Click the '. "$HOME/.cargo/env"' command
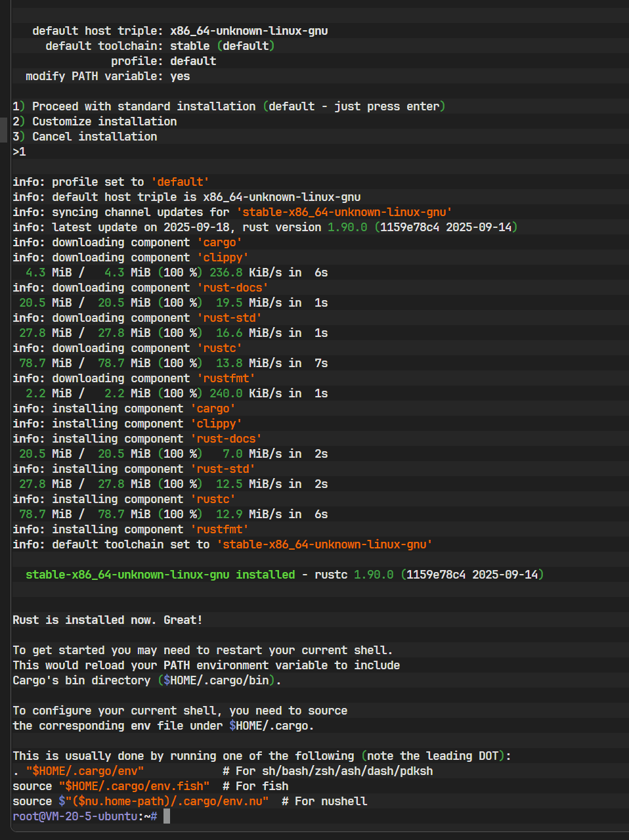 pyautogui.click(x=78, y=771)
